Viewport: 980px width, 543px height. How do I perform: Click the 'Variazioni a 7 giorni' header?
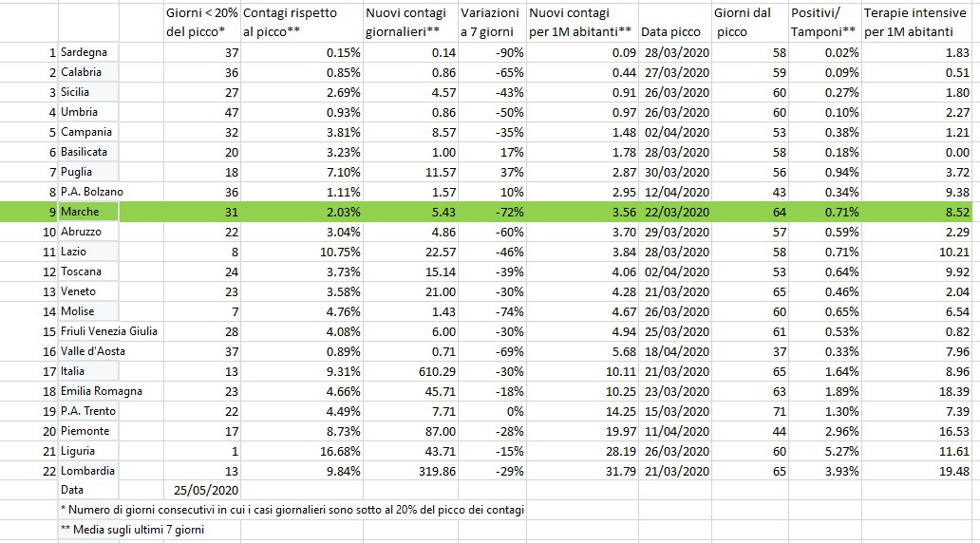point(493,22)
